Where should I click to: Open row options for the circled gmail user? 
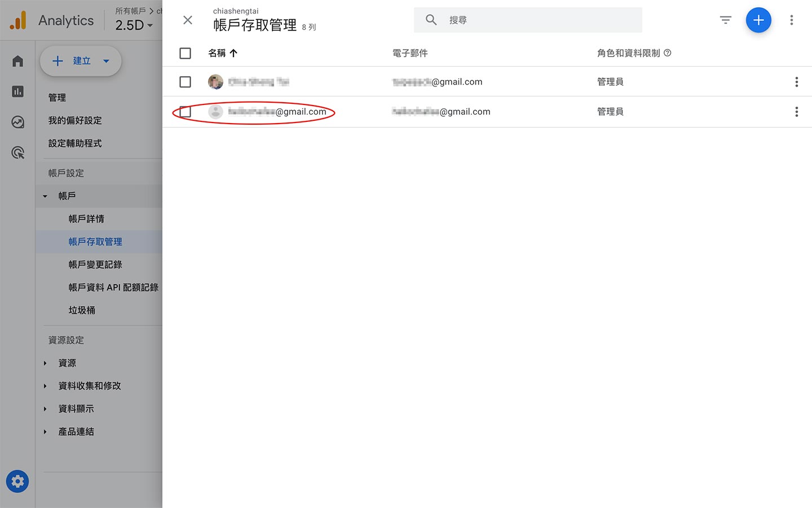(x=797, y=111)
